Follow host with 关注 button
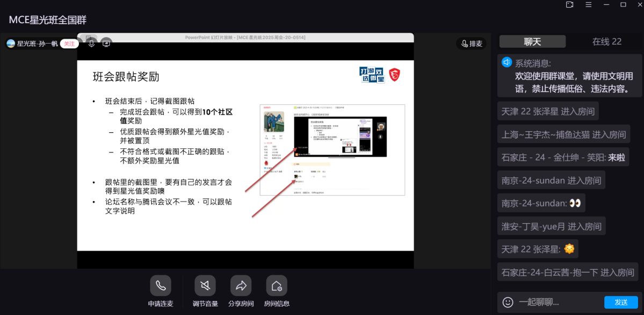Screen dimensions: 644x315 [x=69, y=44]
